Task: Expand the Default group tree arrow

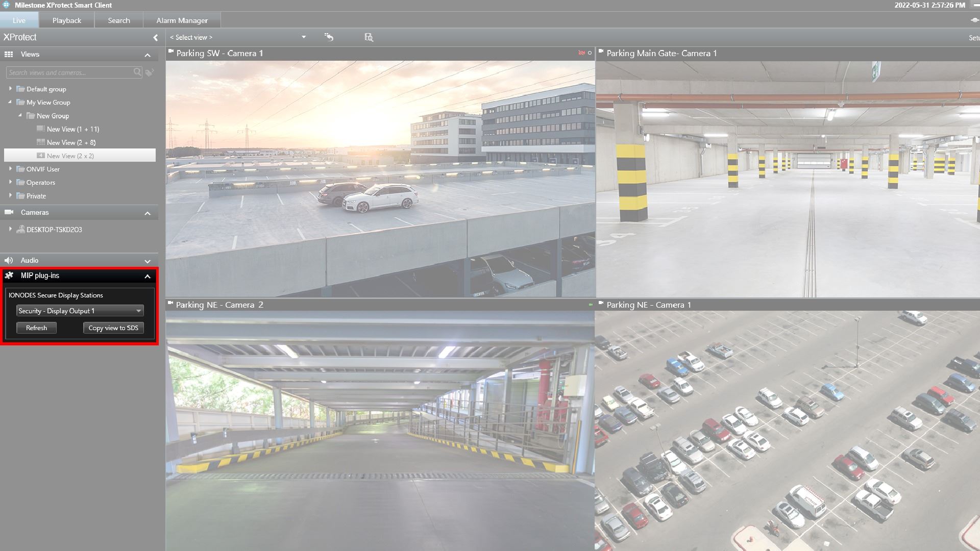Action: (10, 89)
